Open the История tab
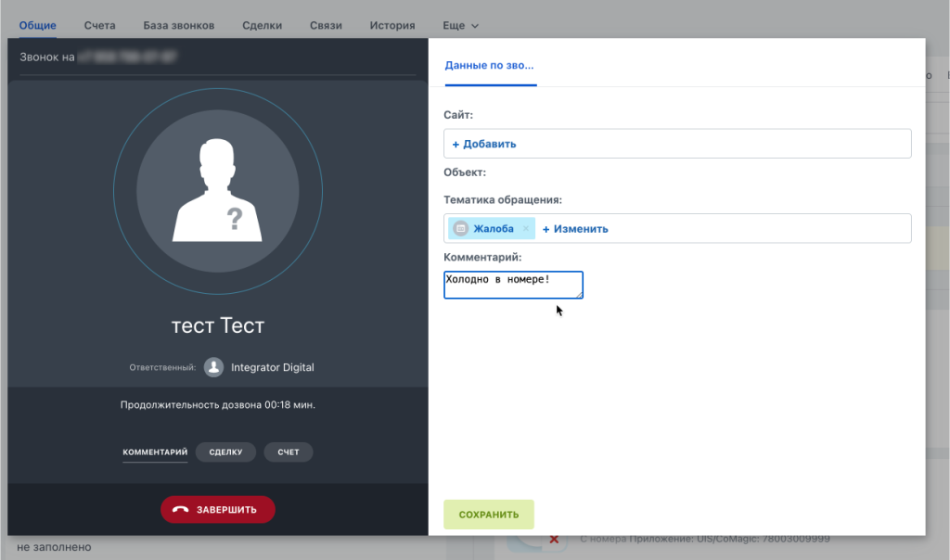This screenshot has width=950, height=560. (x=392, y=26)
